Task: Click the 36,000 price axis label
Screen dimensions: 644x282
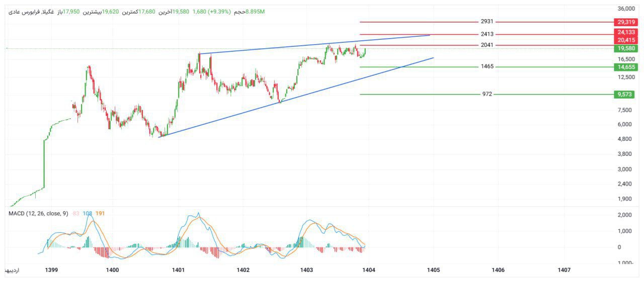Action: pyautogui.click(x=626, y=9)
